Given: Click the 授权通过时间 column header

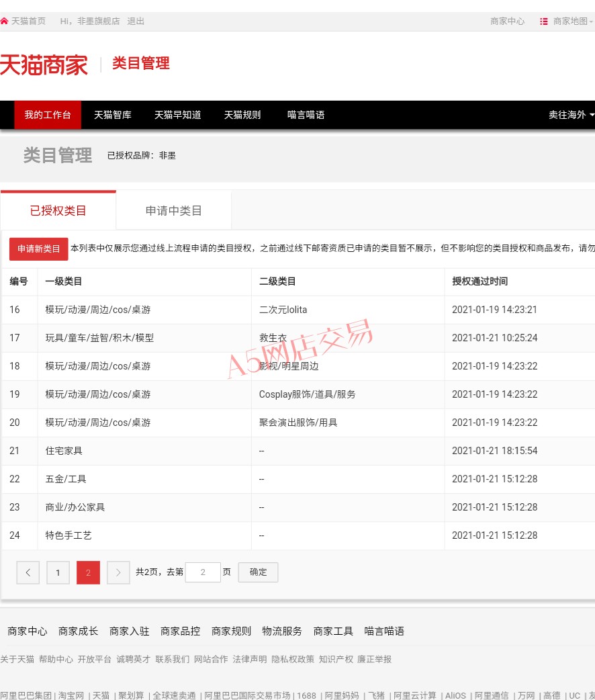Looking at the screenshot, I should [480, 281].
